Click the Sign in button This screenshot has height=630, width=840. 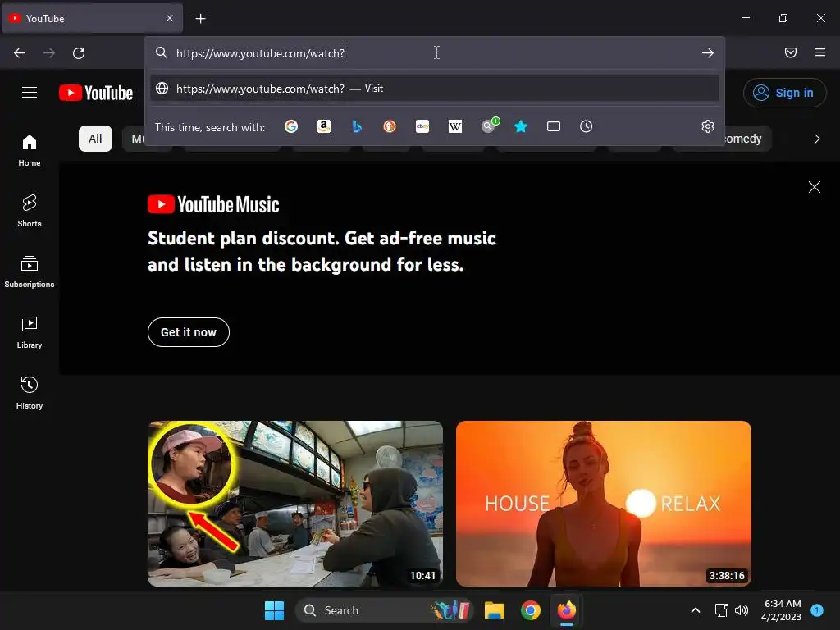(784, 93)
